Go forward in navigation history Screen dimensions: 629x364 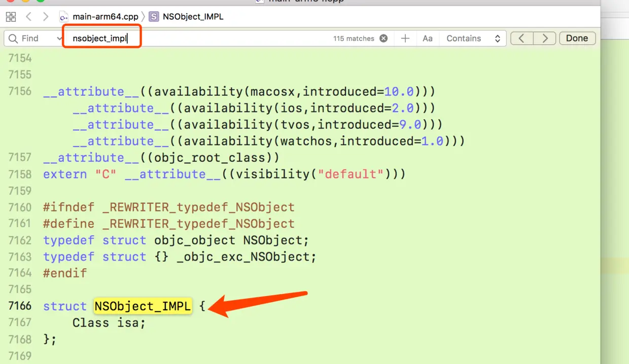[46, 17]
